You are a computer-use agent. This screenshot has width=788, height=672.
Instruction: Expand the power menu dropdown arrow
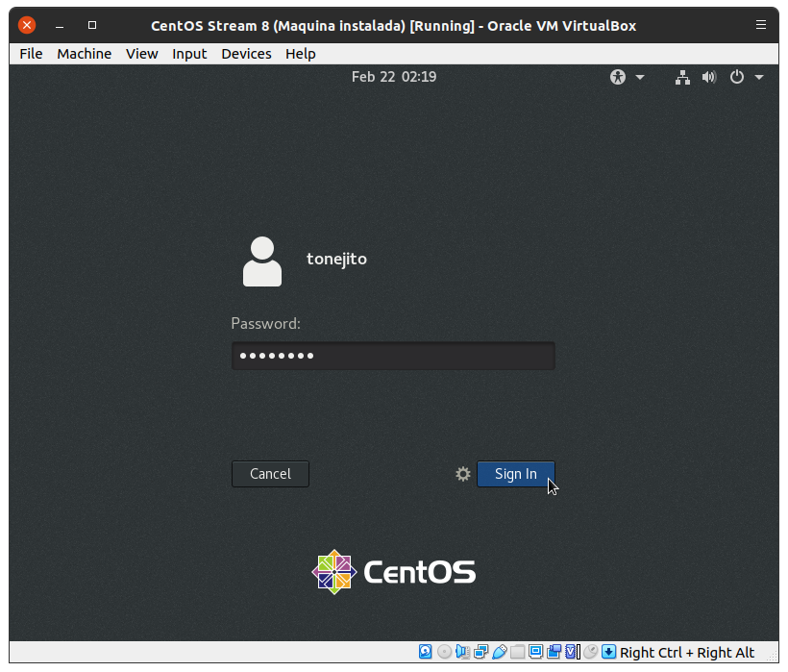click(759, 77)
